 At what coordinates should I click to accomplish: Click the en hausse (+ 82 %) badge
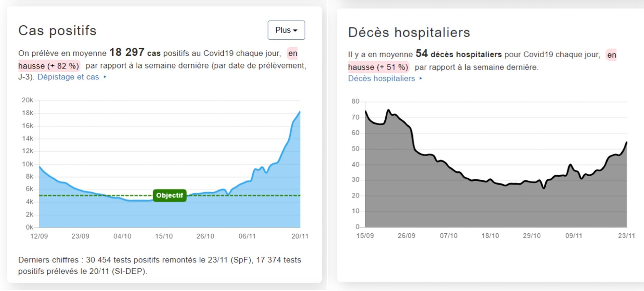pos(49,66)
